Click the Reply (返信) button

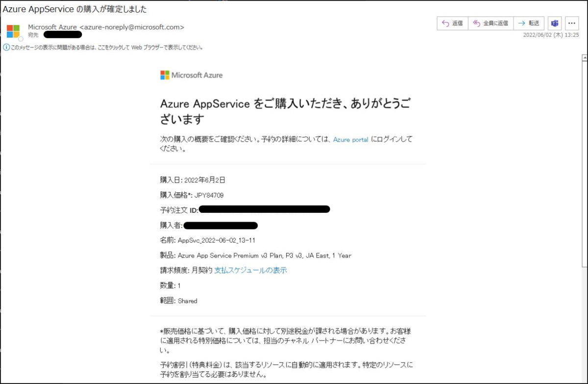point(452,23)
